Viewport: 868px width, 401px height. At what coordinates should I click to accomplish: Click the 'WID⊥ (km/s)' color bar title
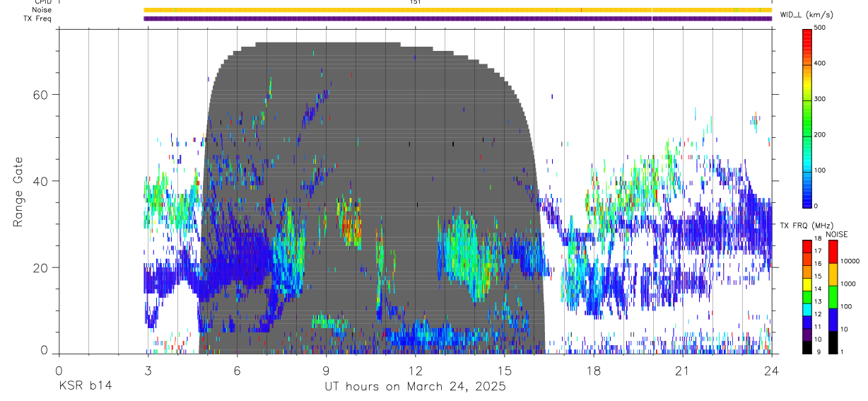pos(807,14)
